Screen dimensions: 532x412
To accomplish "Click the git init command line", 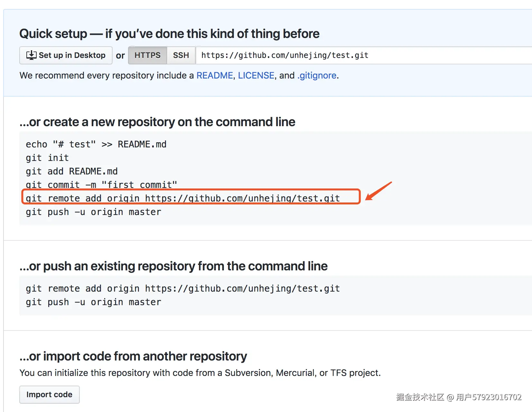I will [x=47, y=158].
